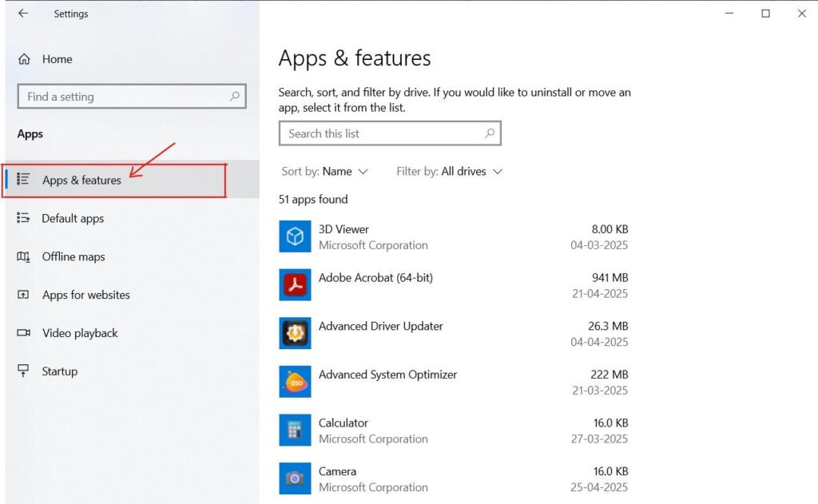Click the Apps for websites icon

pos(23,294)
